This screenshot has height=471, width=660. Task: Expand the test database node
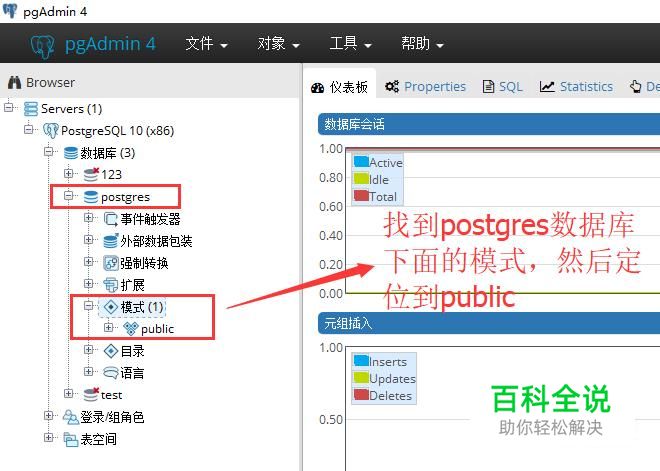point(69,393)
